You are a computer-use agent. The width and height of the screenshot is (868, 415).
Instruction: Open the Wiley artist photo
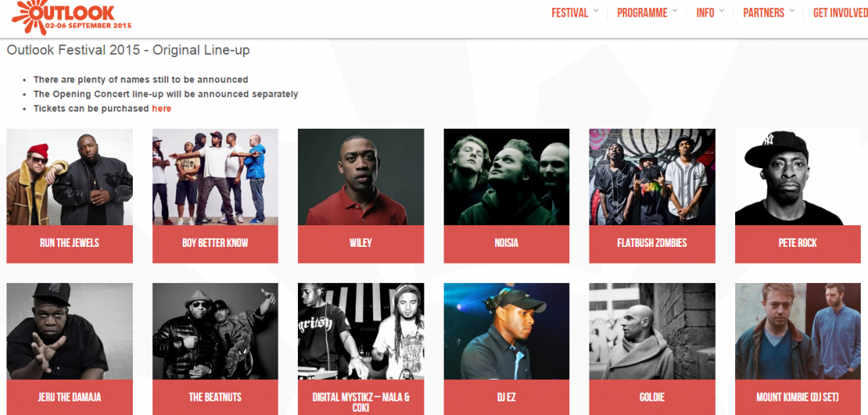point(361,177)
